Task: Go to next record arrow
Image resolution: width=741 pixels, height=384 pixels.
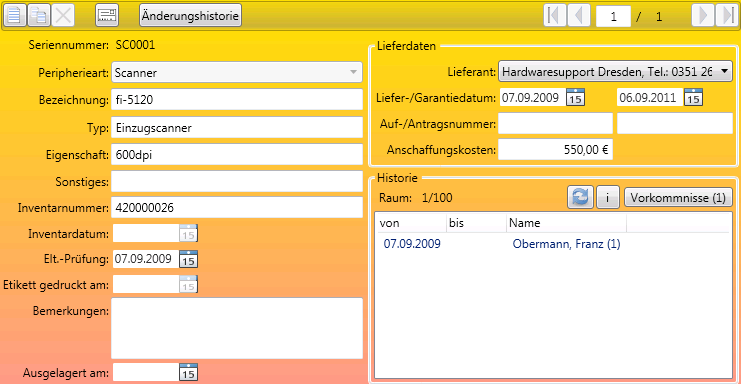Action: tap(703, 16)
